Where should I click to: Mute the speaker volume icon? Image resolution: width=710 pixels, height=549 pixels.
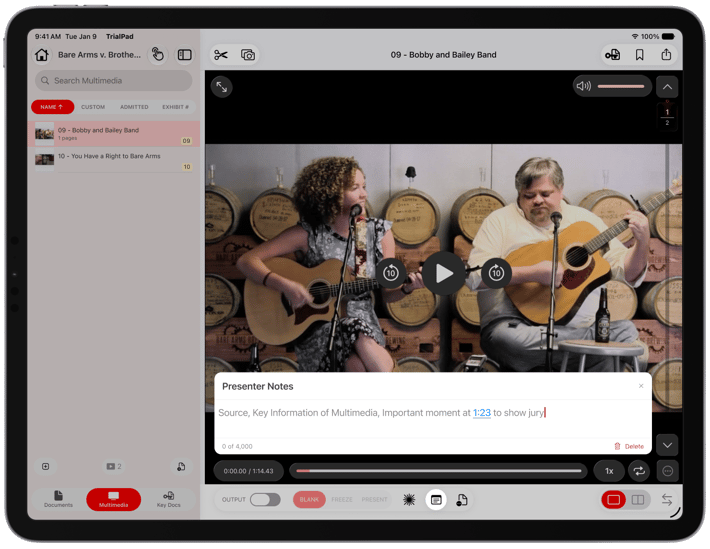pos(584,86)
